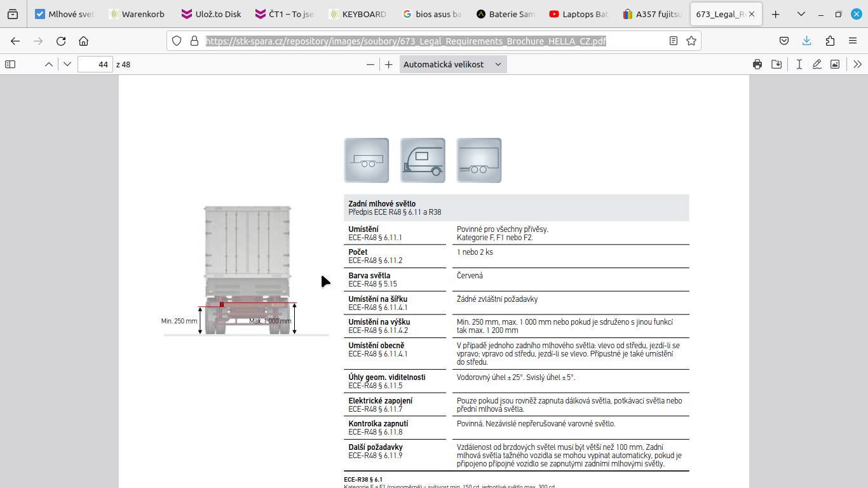Open the downloads panel
Screen dimensions: 868x488
tap(806, 41)
